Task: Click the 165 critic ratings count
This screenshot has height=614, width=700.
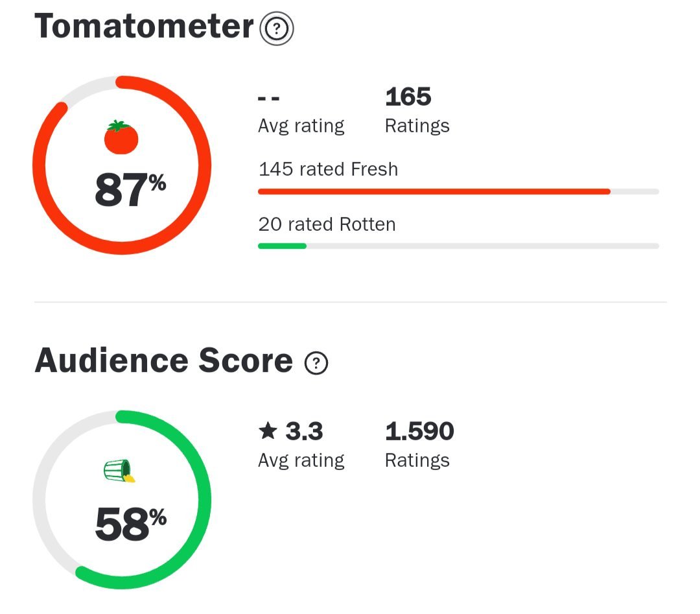Action: click(x=408, y=97)
